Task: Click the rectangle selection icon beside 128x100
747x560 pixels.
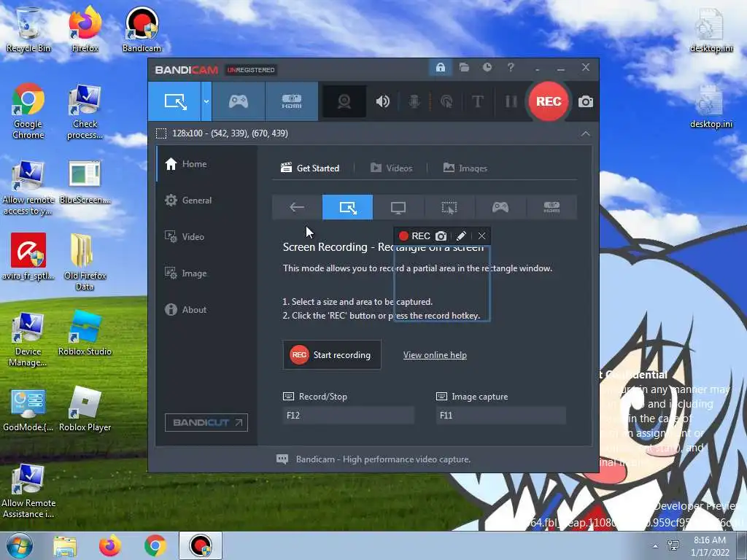Action: (x=161, y=133)
